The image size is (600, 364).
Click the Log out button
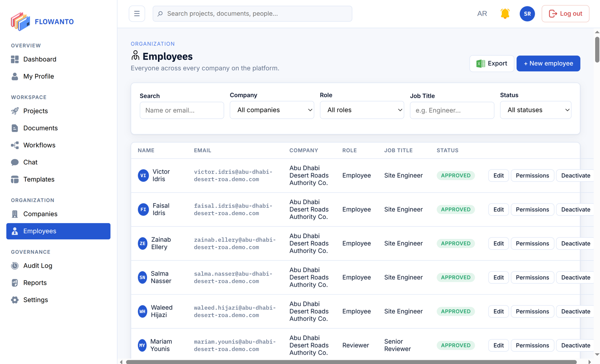point(565,14)
